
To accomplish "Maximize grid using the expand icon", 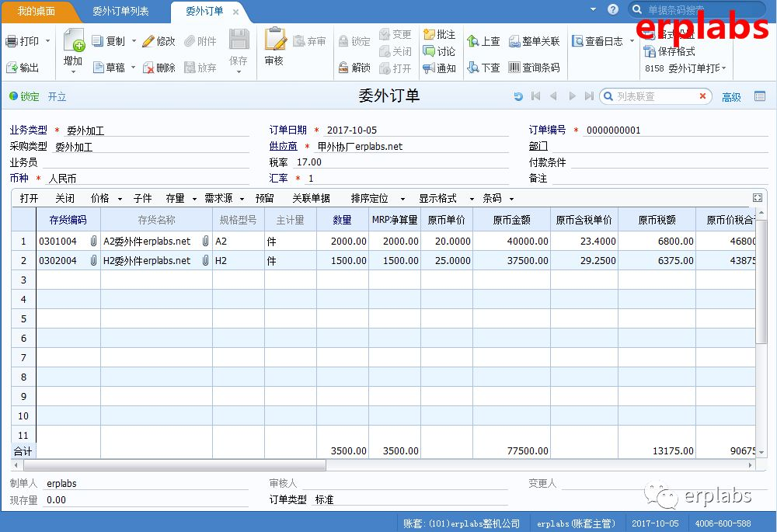I will (758, 198).
